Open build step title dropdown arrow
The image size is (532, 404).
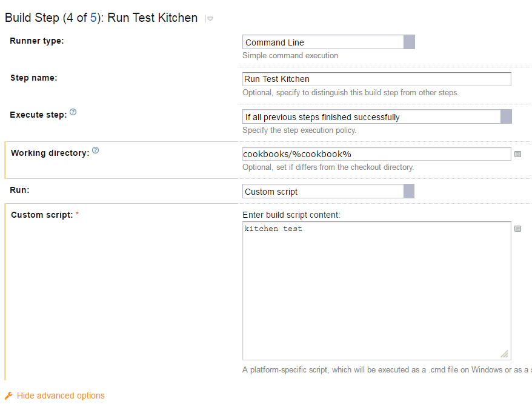210,19
